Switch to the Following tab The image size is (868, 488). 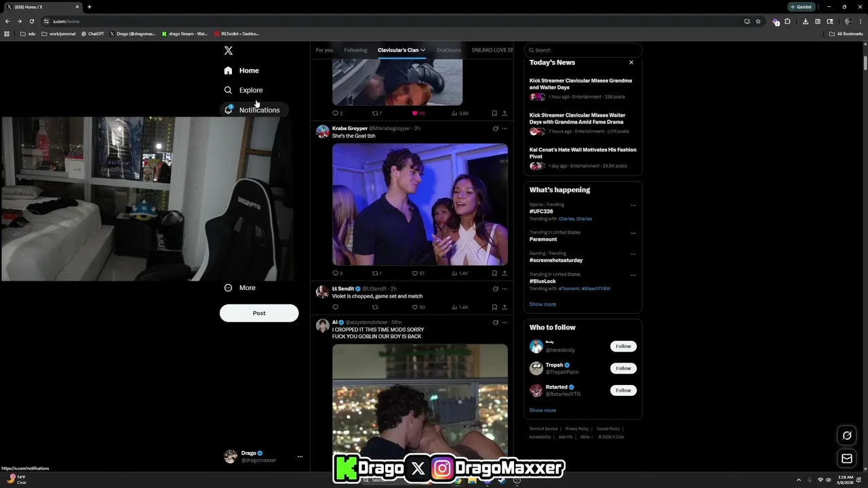(355, 50)
